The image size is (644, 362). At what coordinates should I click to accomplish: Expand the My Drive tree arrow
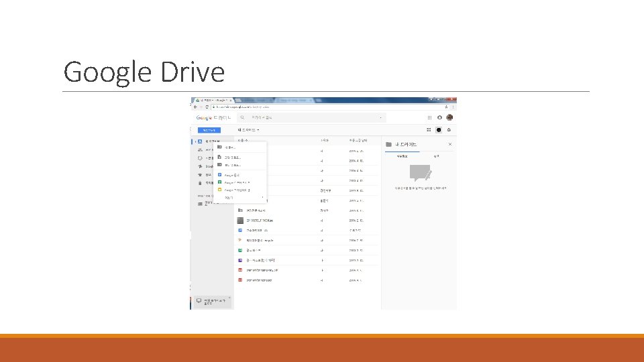coord(195,141)
